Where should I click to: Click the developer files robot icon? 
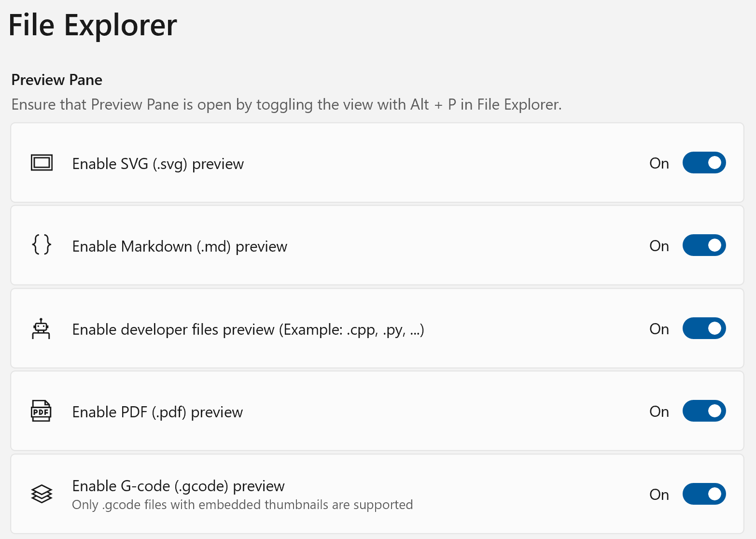point(42,329)
